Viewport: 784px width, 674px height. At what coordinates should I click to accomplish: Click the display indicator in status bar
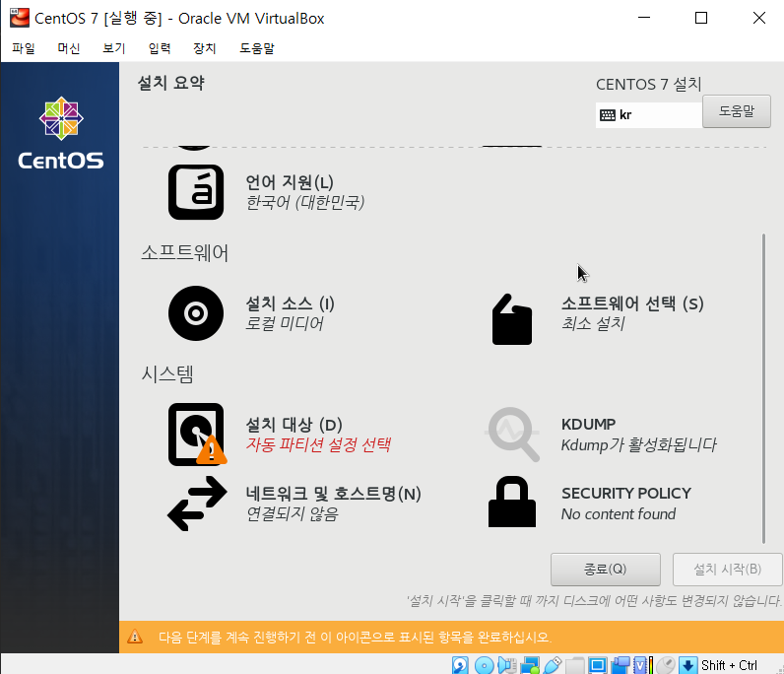tap(597, 665)
